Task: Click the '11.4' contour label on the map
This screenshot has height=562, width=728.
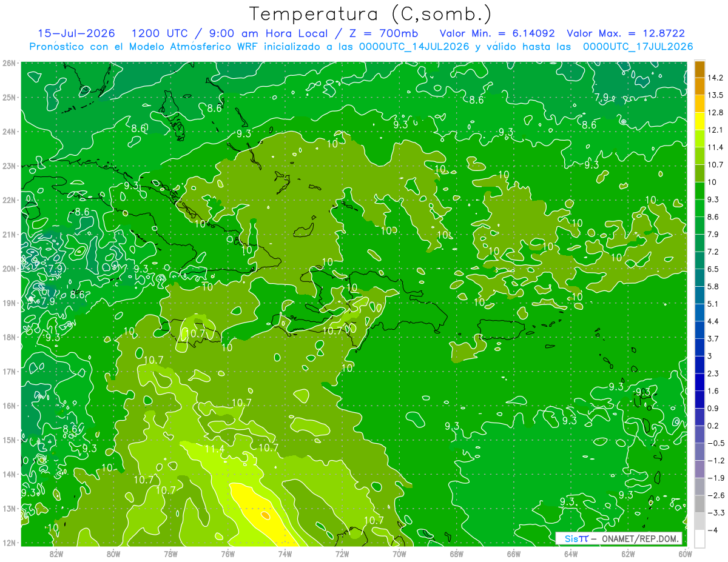Action: [214, 449]
